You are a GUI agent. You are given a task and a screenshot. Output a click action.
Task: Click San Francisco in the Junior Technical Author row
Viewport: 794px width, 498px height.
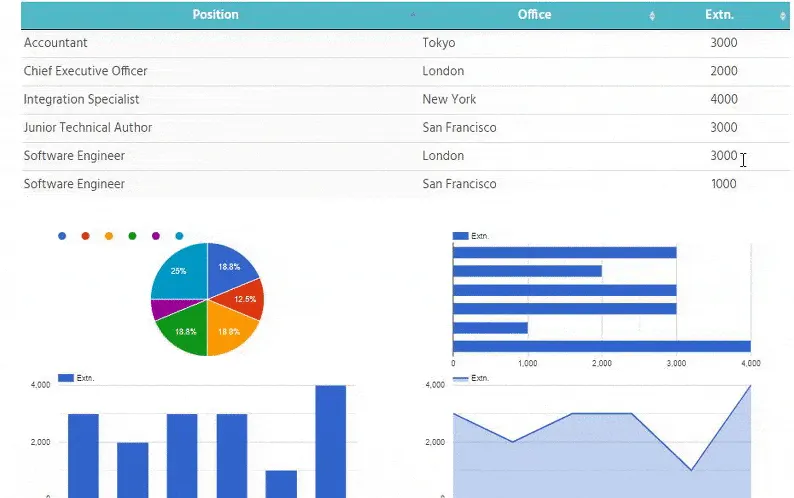point(459,128)
